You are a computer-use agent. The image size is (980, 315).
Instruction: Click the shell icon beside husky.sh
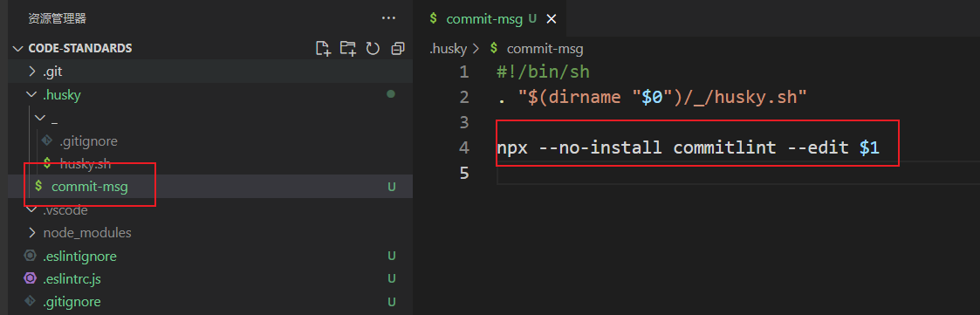pyautogui.click(x=47, y=164)
